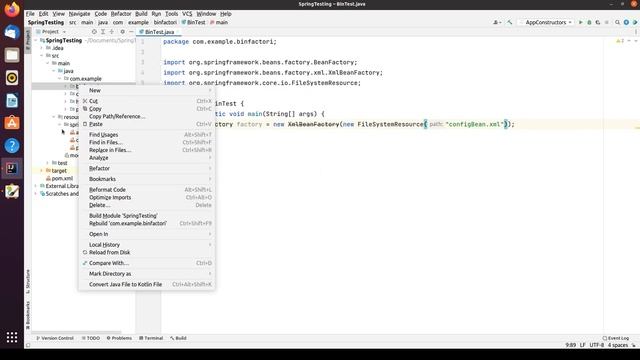
Task: Hide the Project panel with minus icon
Action: [131, 31]
